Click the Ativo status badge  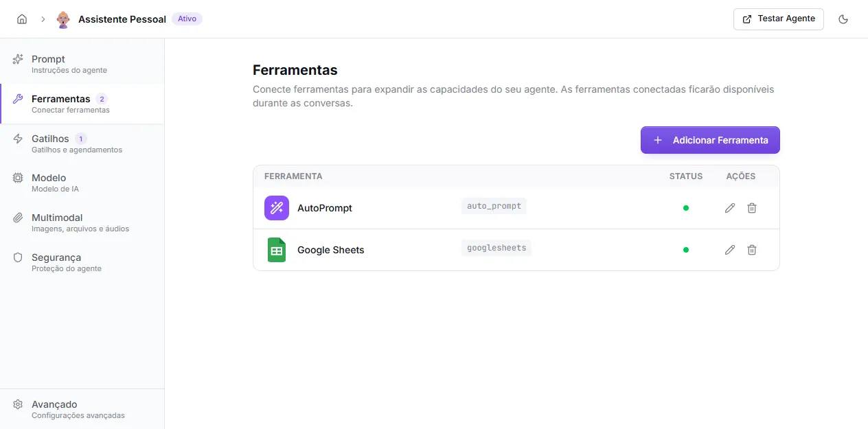click(x=187, y=19)
